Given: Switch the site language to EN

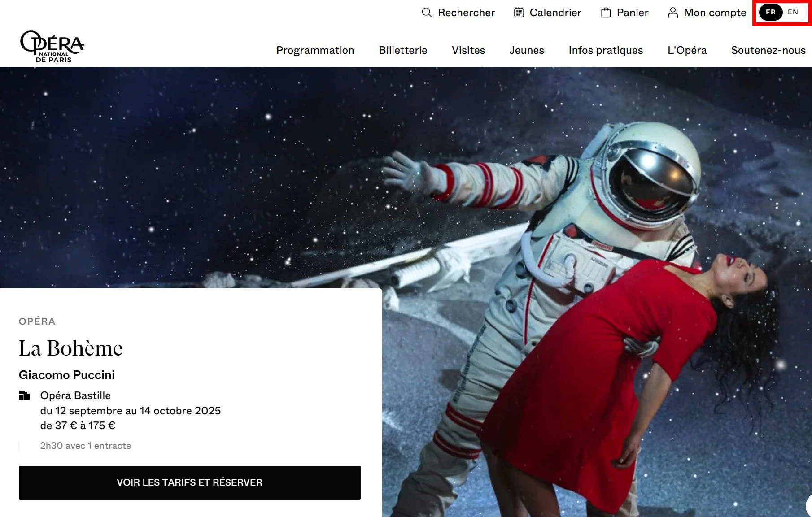Looking at the screenshot, I should coord(793,13).
